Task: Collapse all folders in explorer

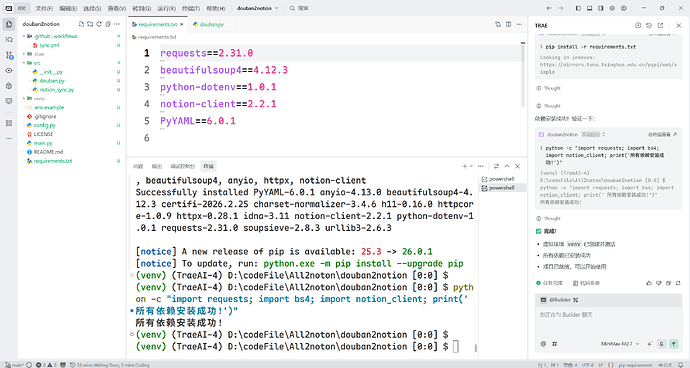Action: (108, 24)
